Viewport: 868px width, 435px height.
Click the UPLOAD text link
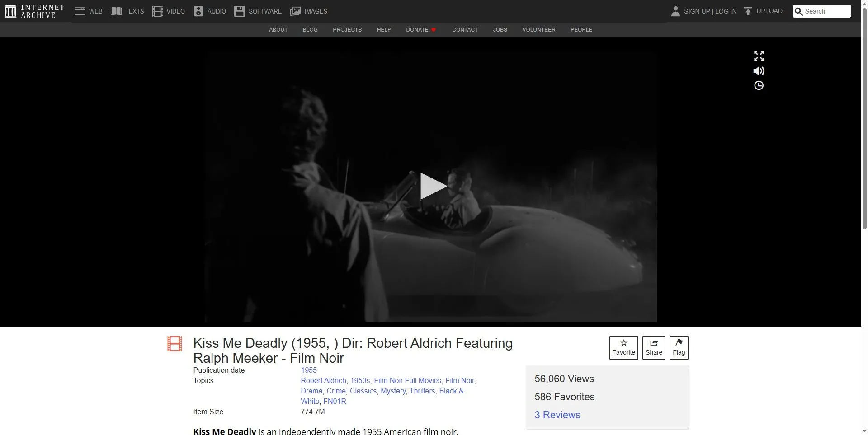tap(769, 11)
